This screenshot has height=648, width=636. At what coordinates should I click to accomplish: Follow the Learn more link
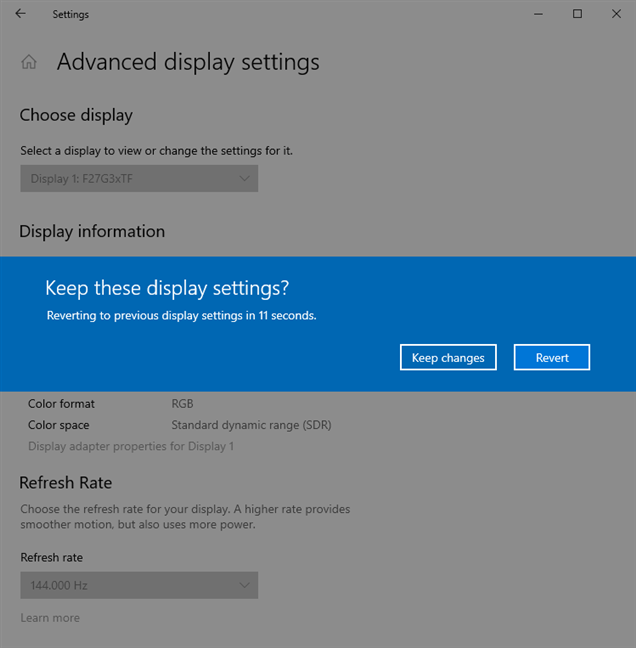50,617
